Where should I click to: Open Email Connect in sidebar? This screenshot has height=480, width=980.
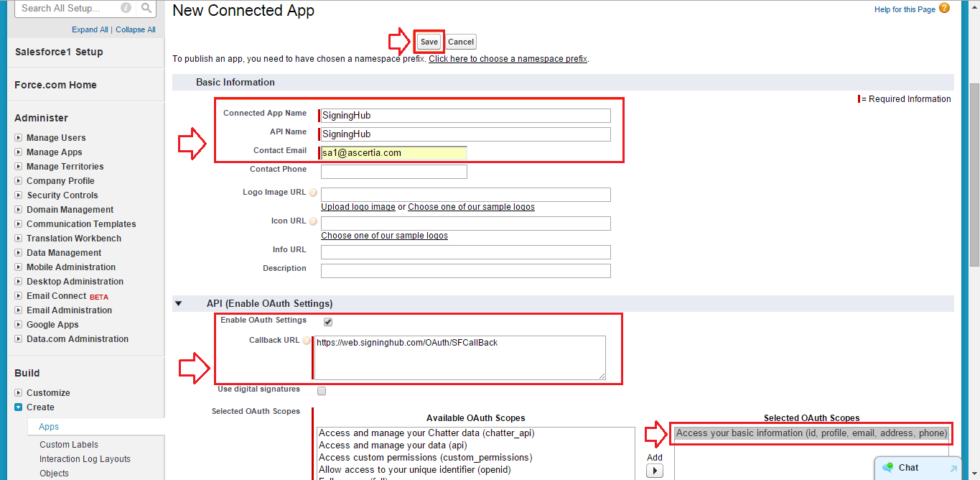click(x=56, y=296)
